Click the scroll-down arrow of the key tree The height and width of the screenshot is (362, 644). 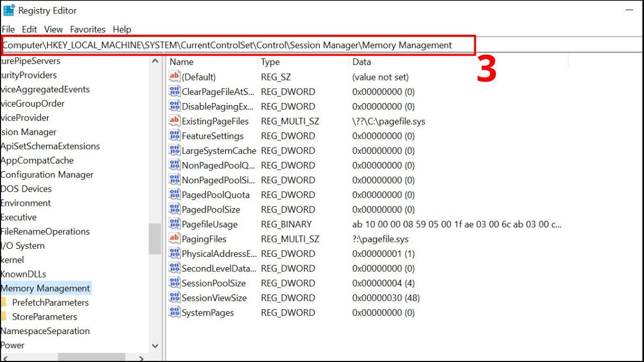(155, 346)
